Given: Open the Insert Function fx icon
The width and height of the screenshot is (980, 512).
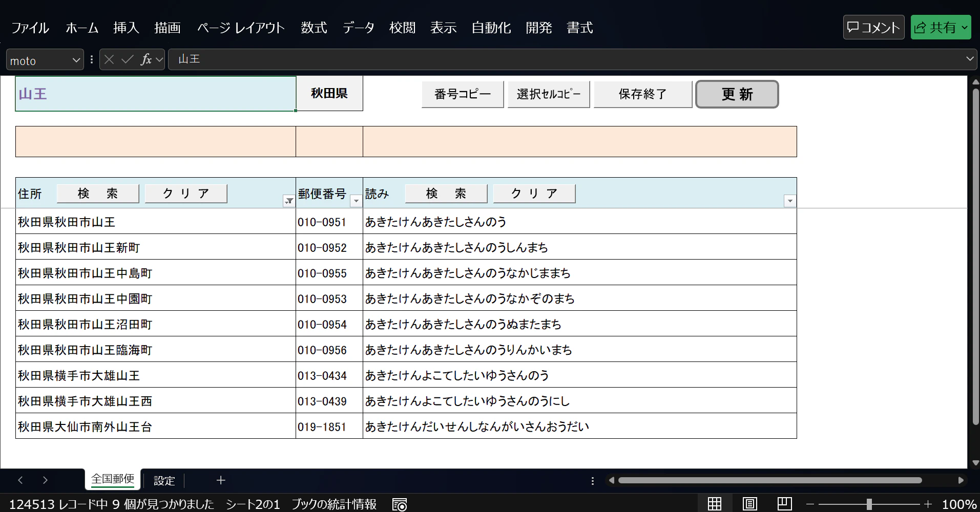Looking at the screenshot, I should coord(146,59).
